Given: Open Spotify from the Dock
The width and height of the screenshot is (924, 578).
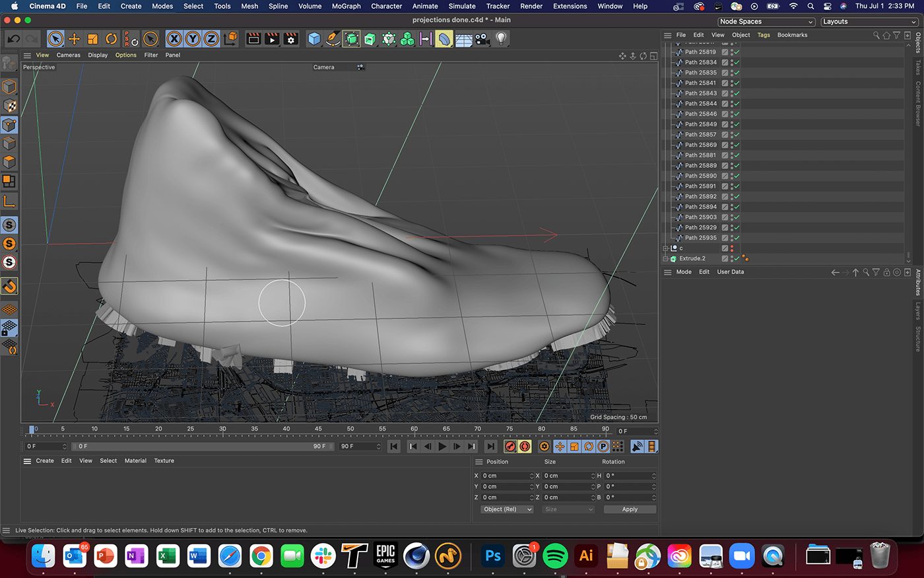Looking at the screenshot, I should click(555, 556).
